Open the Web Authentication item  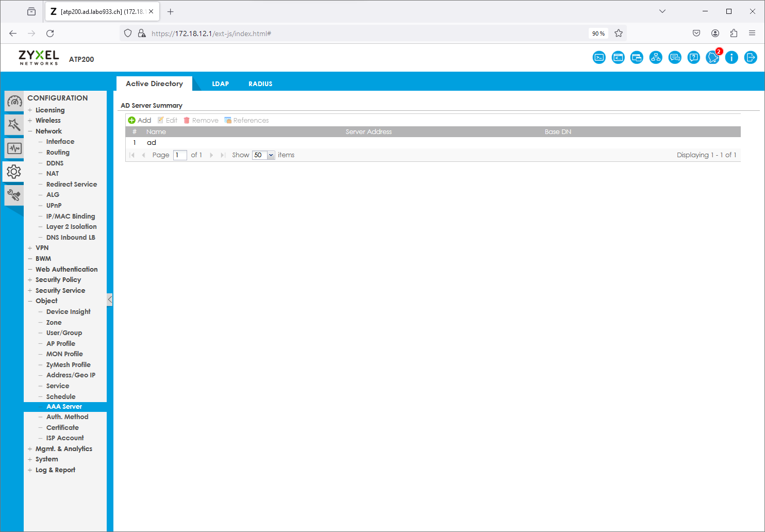(66, 270)
